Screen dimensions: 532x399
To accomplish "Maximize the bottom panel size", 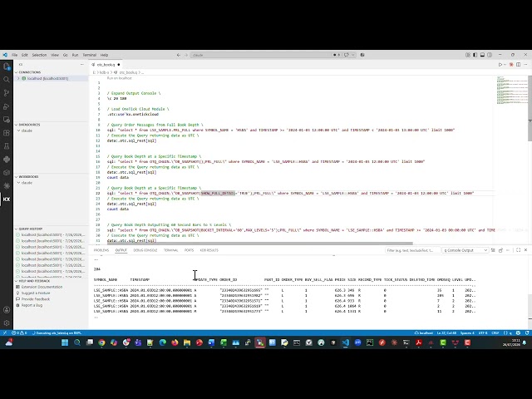I will 519,250.
